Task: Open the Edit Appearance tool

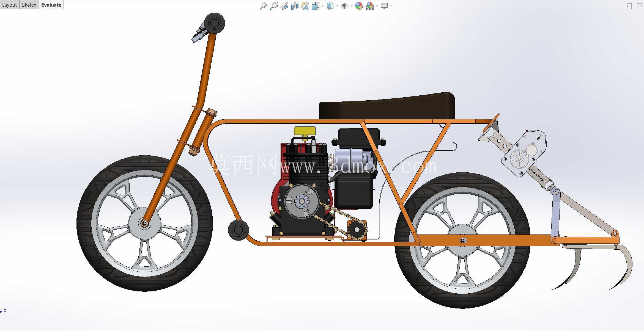Action: [359, 6]
